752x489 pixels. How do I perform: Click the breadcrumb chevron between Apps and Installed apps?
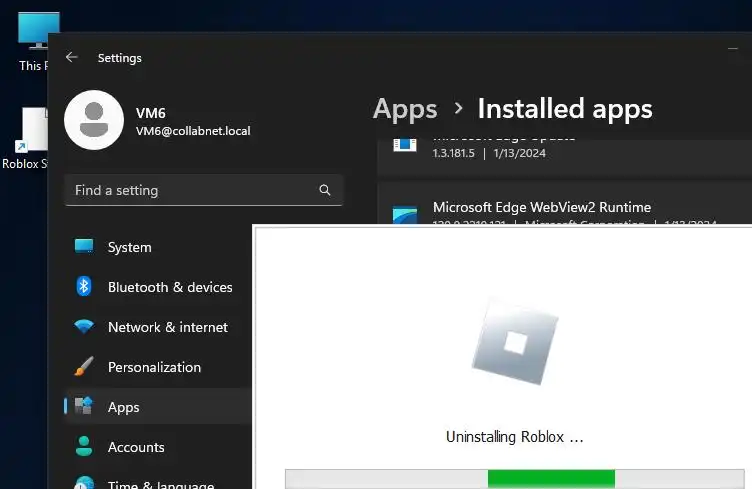(x=458, y=108)
